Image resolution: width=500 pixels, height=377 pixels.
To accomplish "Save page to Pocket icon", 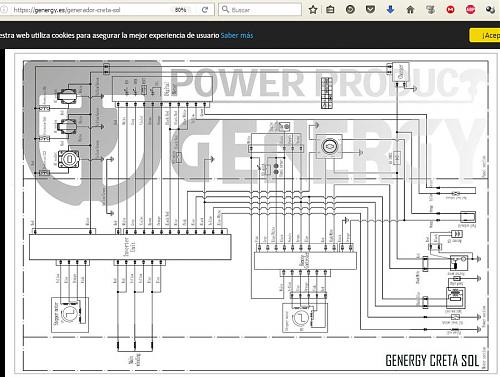I will point(370,10).
